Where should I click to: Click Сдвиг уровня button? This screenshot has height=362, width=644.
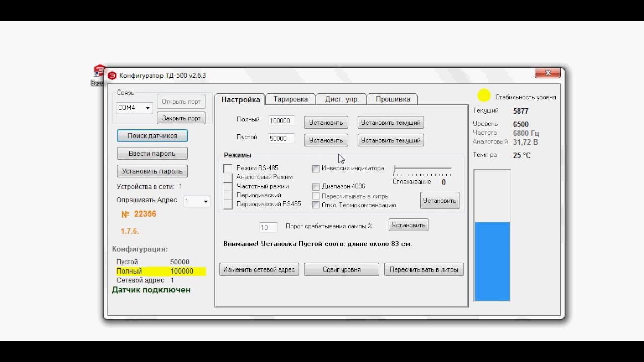tap(342, 269)
